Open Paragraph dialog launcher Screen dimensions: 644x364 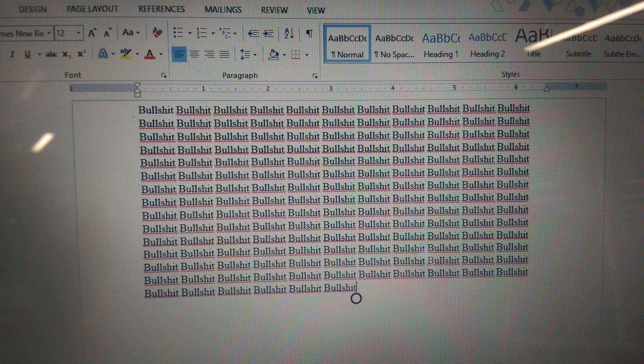(315, 76)
